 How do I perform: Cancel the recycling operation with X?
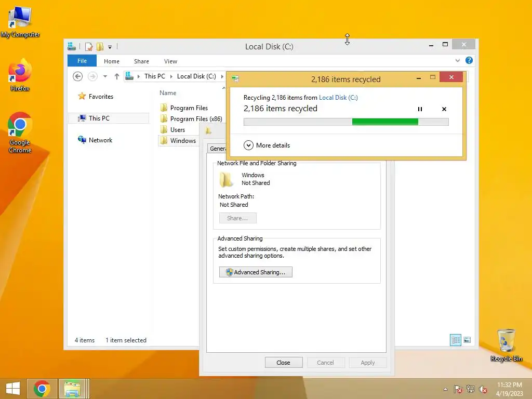(444, 109)
